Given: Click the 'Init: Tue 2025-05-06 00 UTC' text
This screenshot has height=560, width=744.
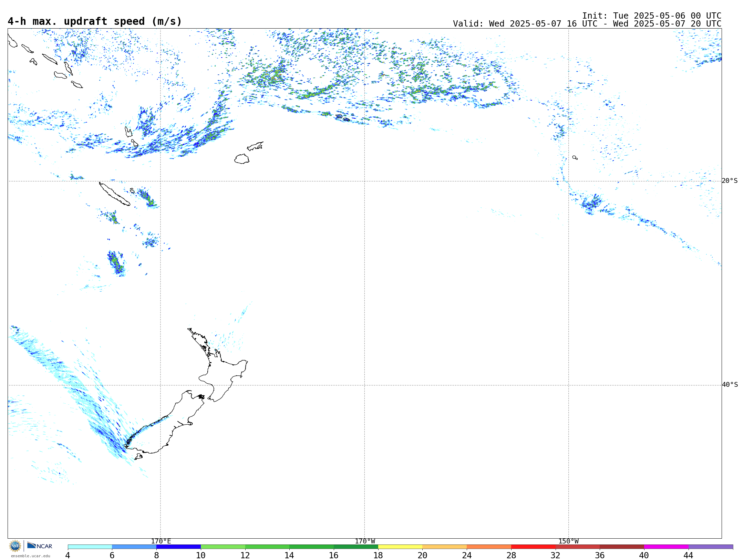Looking at the screenshot, I should tap(652, 16).
